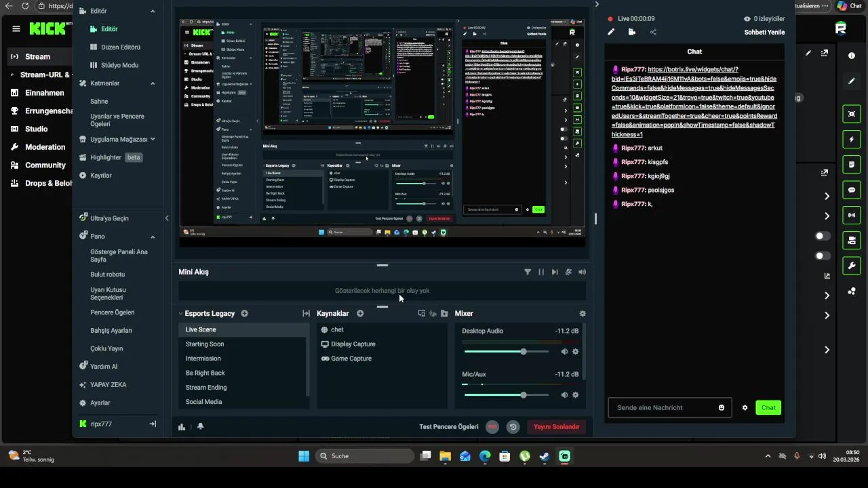Mute the Desktop Audio speaker icon

pos(564,352)
